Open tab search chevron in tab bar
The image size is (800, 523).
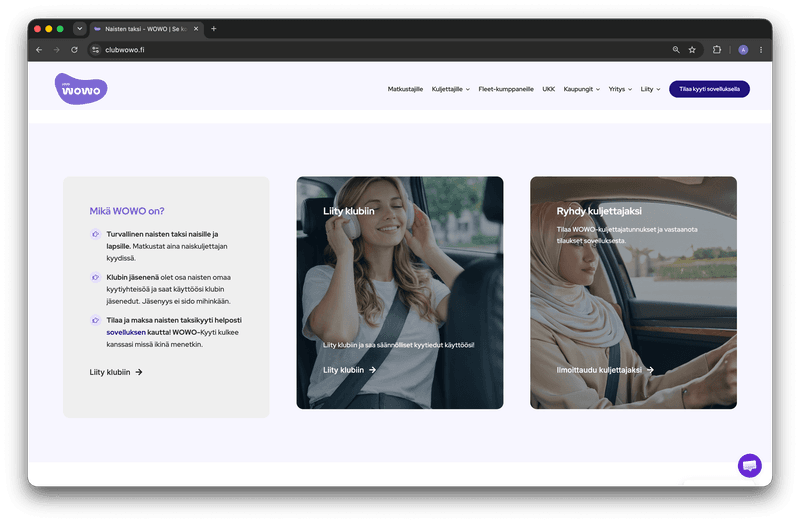80,29
